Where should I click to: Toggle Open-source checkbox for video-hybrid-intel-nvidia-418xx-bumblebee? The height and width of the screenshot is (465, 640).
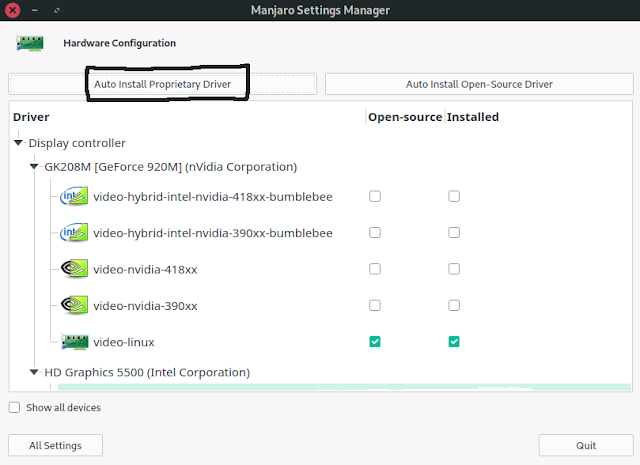[x=375, y=196]
